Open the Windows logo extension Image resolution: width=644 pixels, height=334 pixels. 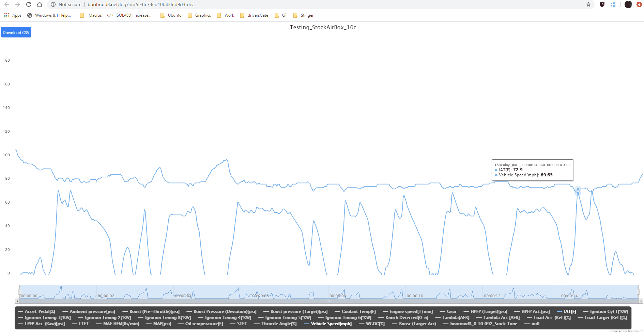click(613, 4)
